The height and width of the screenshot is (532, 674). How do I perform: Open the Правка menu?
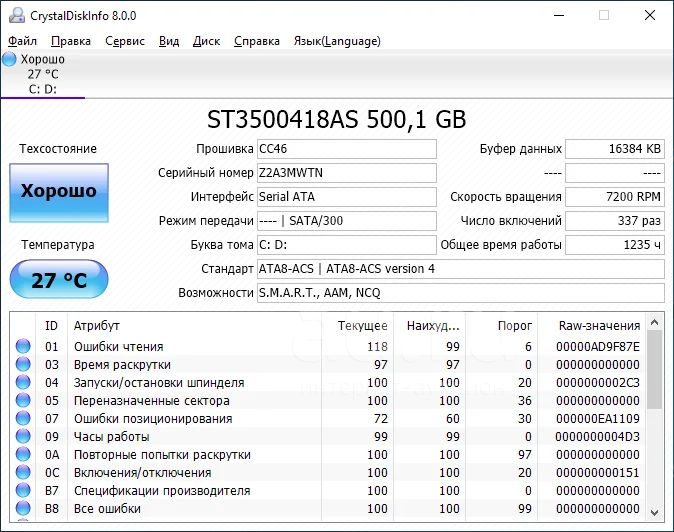point(71,41)
